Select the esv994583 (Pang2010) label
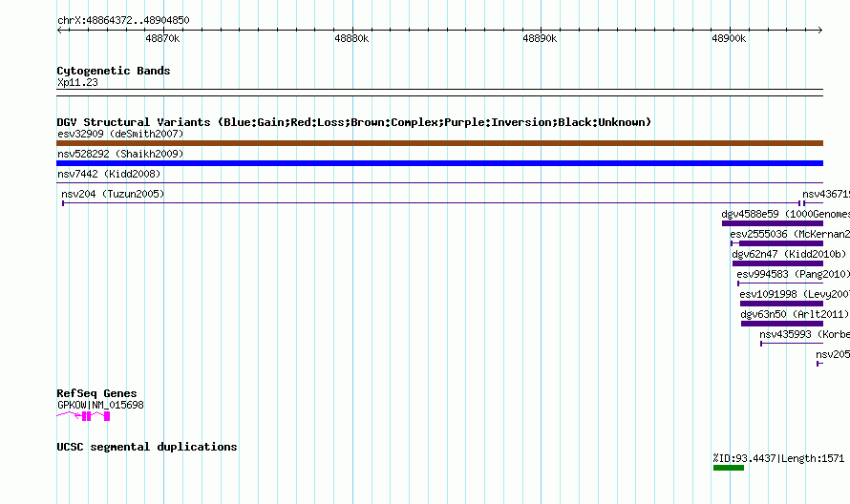The width and height of the screenshot is (850, 504). point(793,274)
